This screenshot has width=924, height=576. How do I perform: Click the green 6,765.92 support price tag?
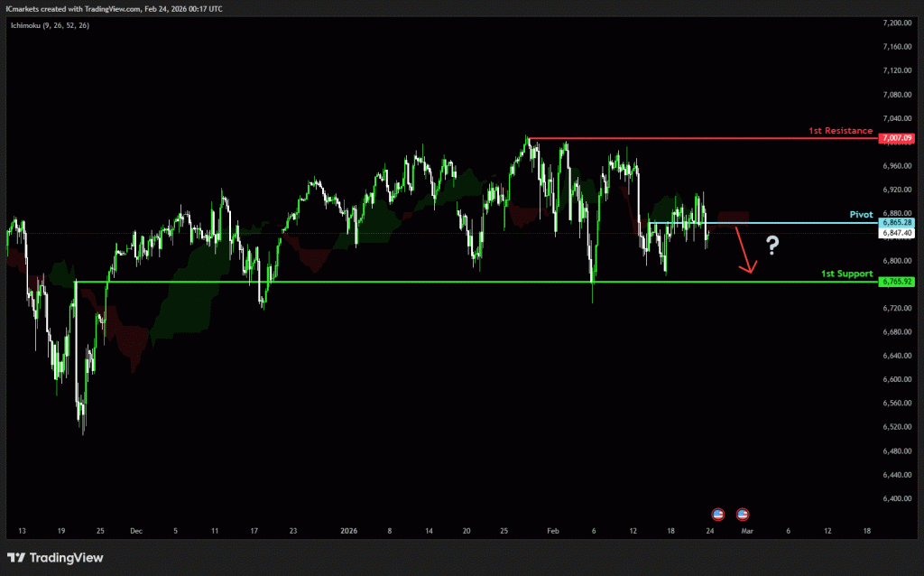pyautogui.click(x=898, y=282)
